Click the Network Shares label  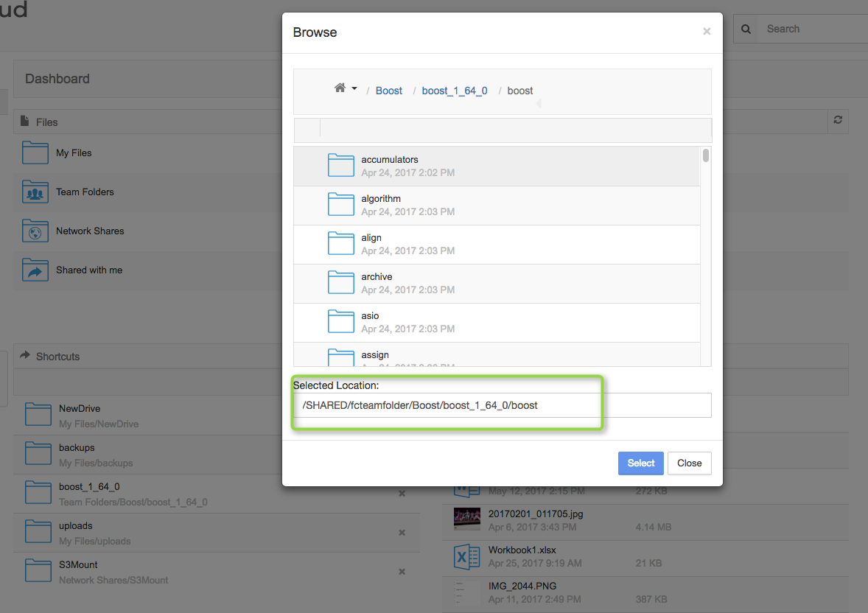pos(90,231)
